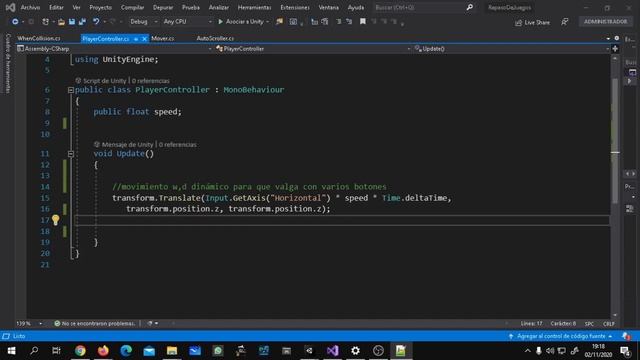Collapse the PlayerController class region
This screenshot has height=360, width=640.
(x=71, y=90)
